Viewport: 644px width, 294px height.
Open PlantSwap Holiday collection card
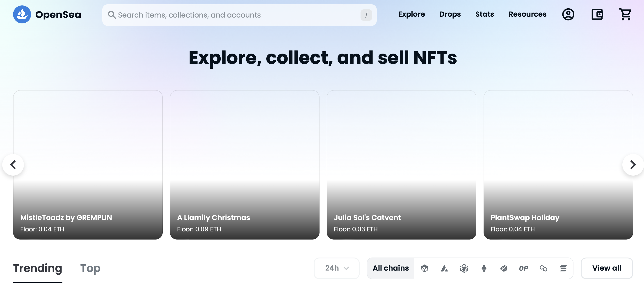pos(558,165)
